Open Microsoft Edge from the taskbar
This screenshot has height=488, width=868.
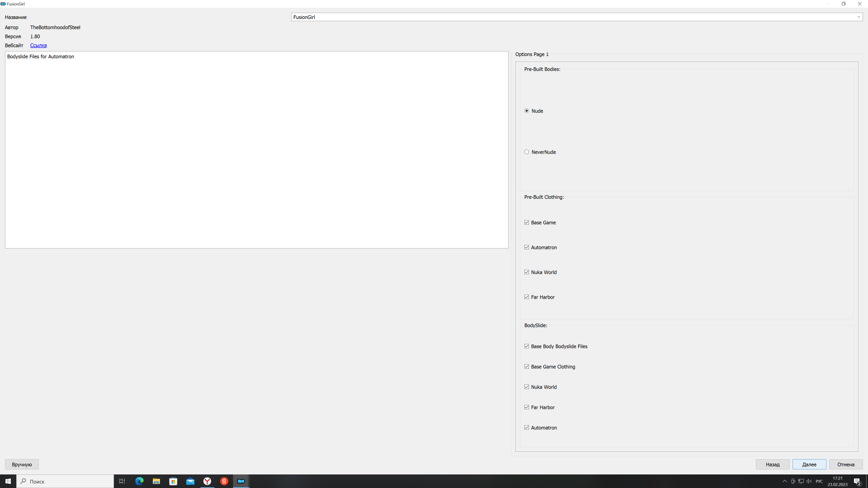click(x=139, y=481)
